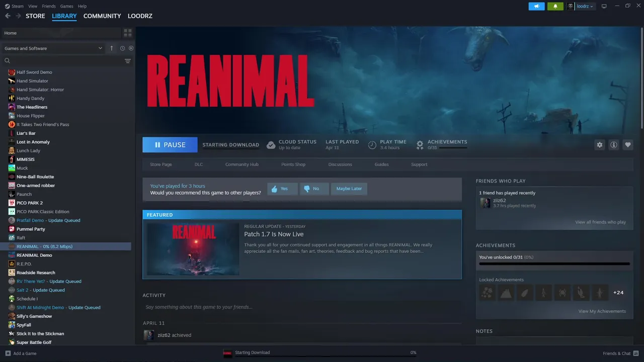The height and width of the screenshot is (362, 644).
Task: Show game info icon
Action: 614,145
